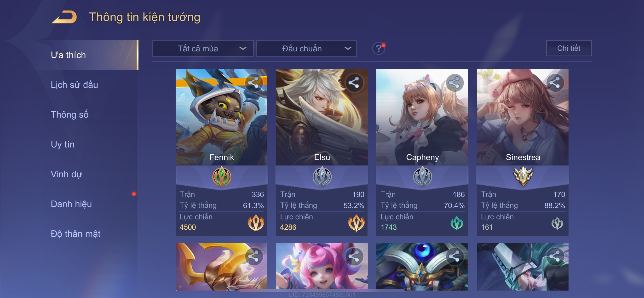Share the Capheny hero card
The image size is (644, 298).
[454, 83]
